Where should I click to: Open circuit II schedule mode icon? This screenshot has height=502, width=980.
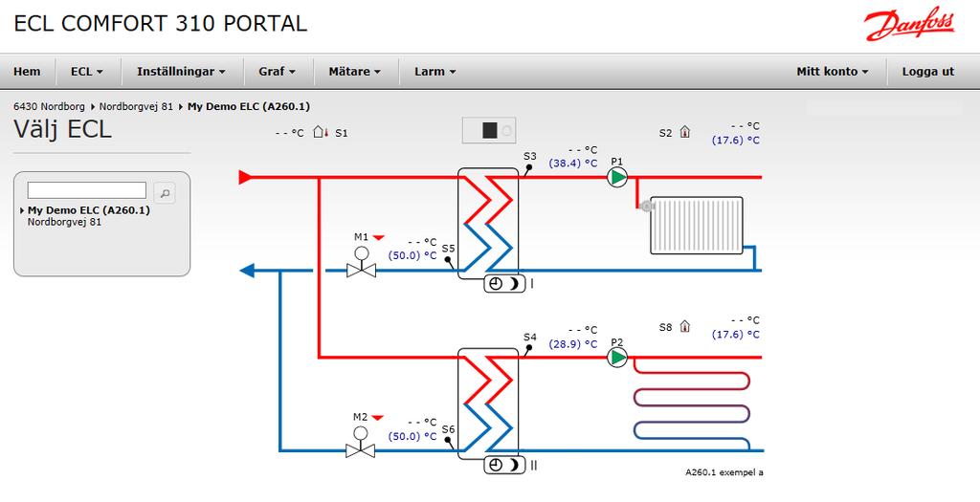[x=504, y=465]
